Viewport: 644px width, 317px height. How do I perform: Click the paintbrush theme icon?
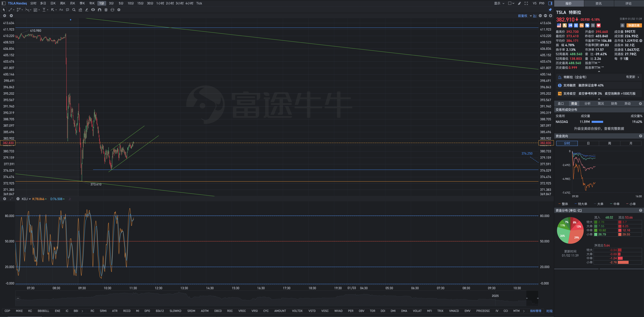click(519, 3)
